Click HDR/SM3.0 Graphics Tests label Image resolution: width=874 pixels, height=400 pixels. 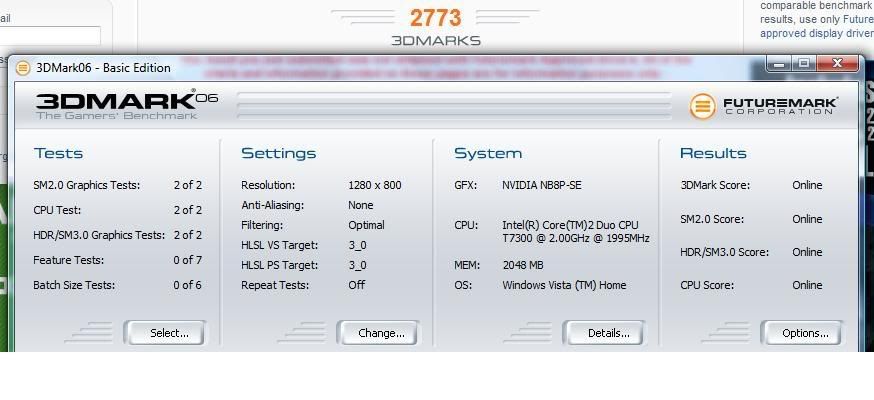(99, 235)
